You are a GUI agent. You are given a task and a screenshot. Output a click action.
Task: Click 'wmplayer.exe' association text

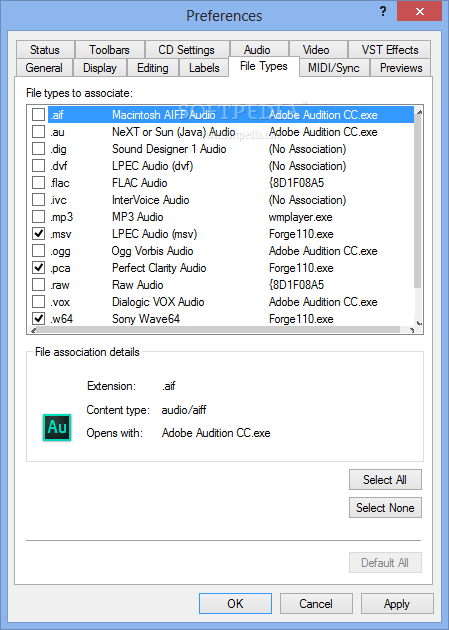[300, 217]
